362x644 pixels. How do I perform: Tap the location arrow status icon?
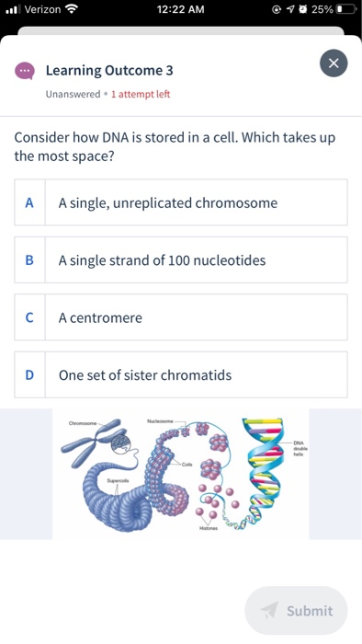point(290,9)
